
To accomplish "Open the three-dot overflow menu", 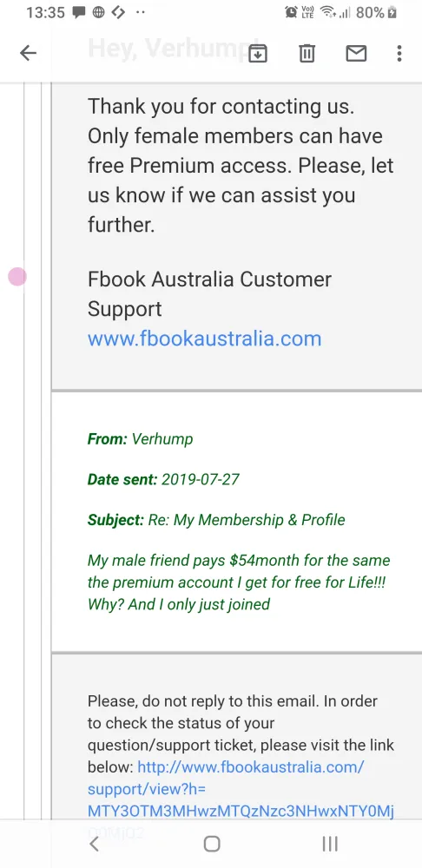I will click(399, 53).
